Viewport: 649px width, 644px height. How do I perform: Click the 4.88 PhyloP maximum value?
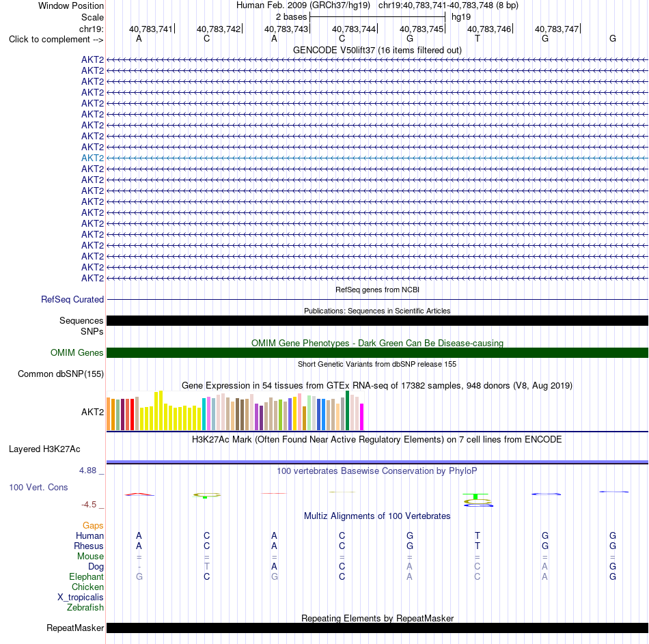click(x=87, y=471)
